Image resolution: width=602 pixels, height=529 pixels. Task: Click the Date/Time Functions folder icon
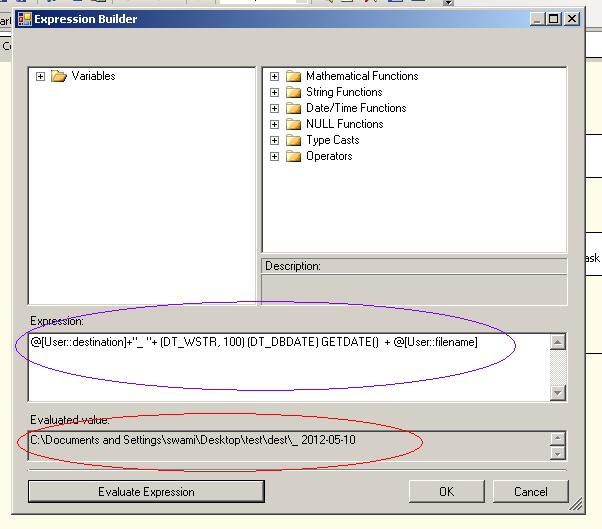(x=293, y=109)
